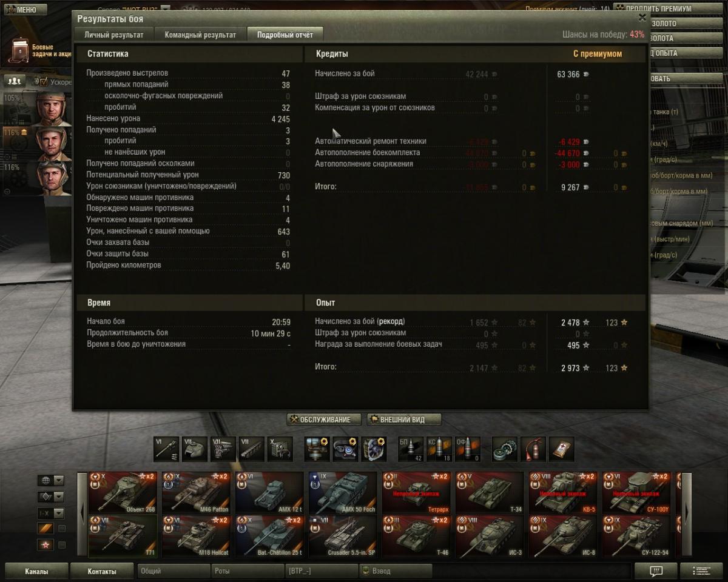Toggle the red star elite filter checkbox

pos(61,545)
